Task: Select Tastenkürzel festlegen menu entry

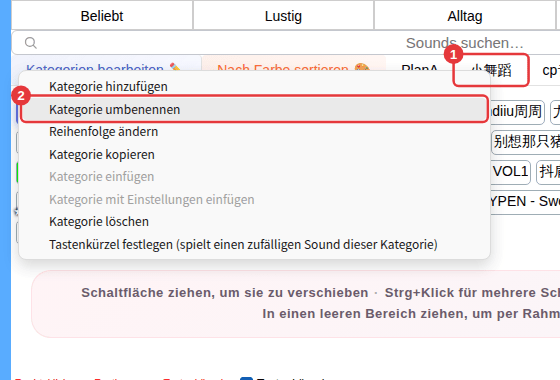Action: click(x=254, y=244)
